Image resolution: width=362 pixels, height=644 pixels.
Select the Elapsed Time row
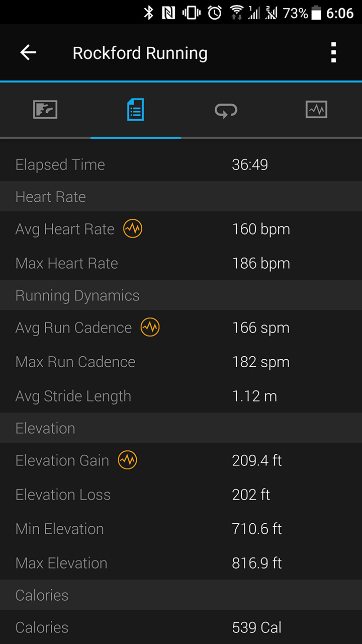tap(181, 165)
